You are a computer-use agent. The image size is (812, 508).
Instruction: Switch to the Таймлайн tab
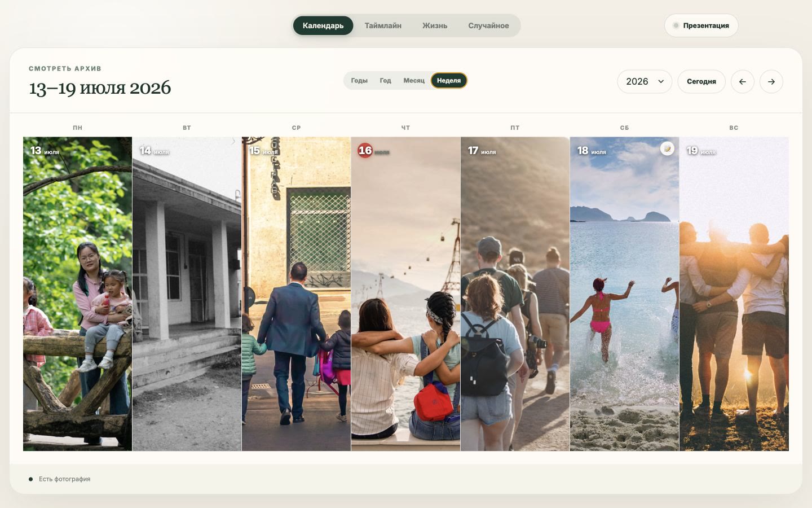(x=383, y=25)
